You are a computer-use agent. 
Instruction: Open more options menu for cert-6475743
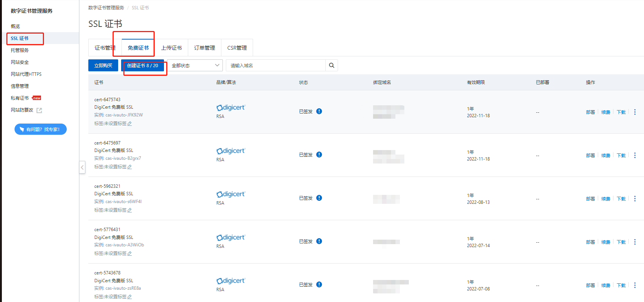(635, 112)
